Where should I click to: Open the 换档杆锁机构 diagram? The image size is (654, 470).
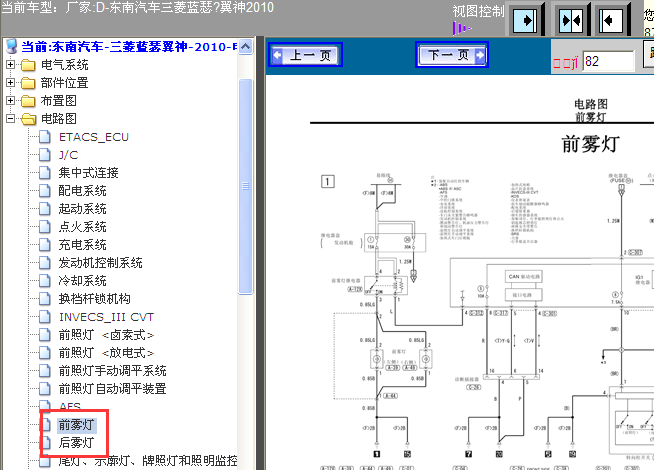tap(95, 299)
